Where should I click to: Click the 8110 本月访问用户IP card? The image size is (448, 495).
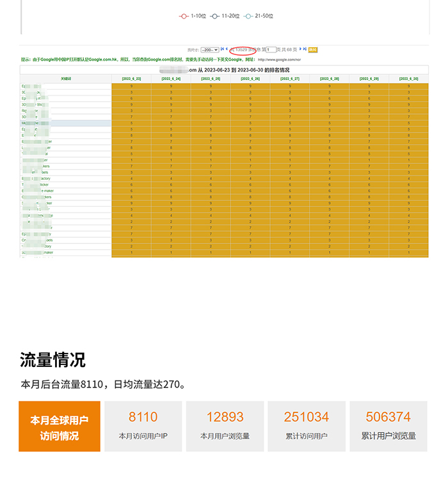click(x=143, y=426)
